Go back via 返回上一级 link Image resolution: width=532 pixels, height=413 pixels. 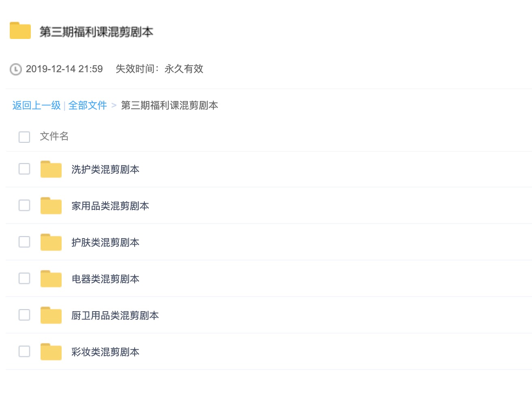36,105
